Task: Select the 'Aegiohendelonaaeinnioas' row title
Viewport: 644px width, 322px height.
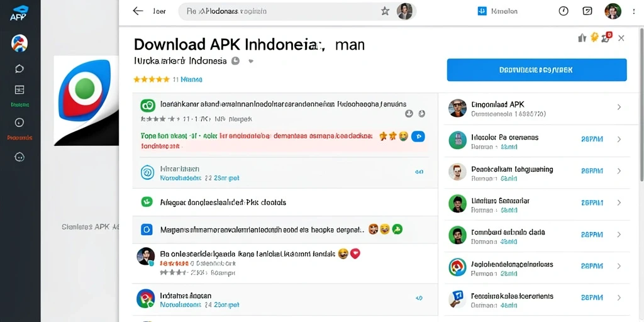Action: [x=512, y=264]
